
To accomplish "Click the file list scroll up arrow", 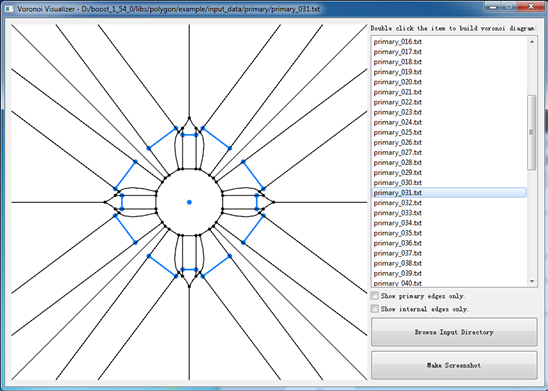I will (532, 42).
